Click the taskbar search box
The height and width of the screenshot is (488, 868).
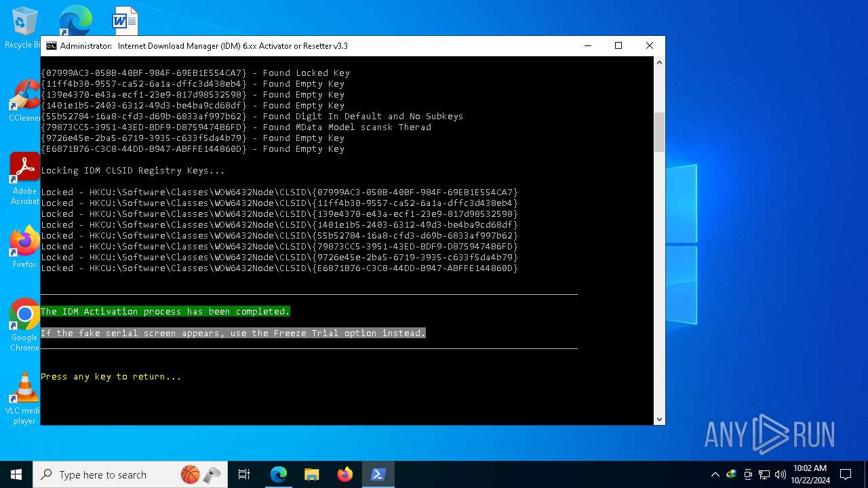coord(129,474)
